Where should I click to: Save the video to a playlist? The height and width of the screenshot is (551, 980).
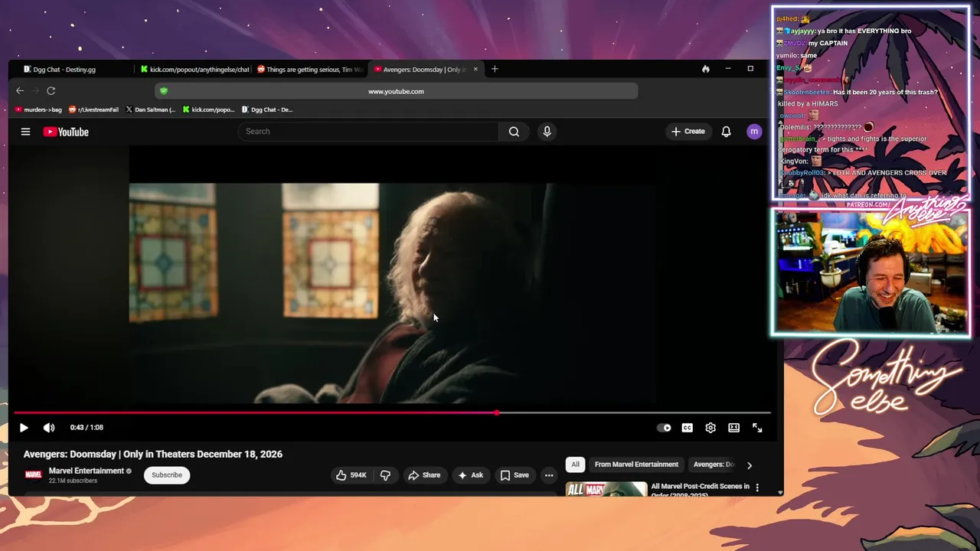[514, 475]
